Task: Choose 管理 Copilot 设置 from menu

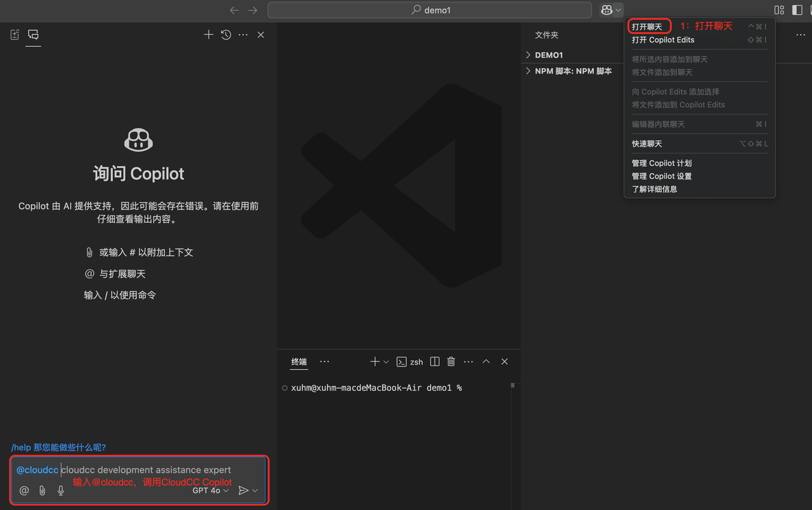Action: (x=662, y=176)
